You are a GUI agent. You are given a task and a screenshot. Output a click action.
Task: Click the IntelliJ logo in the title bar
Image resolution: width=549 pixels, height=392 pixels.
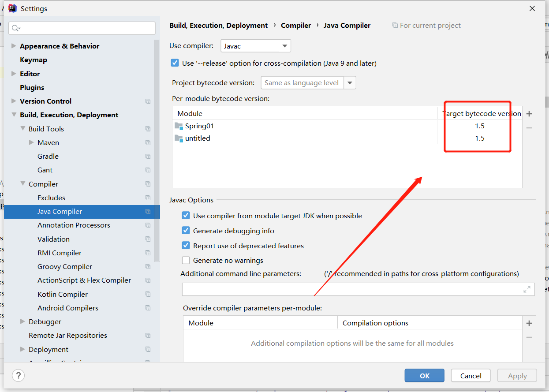[12, 8]
